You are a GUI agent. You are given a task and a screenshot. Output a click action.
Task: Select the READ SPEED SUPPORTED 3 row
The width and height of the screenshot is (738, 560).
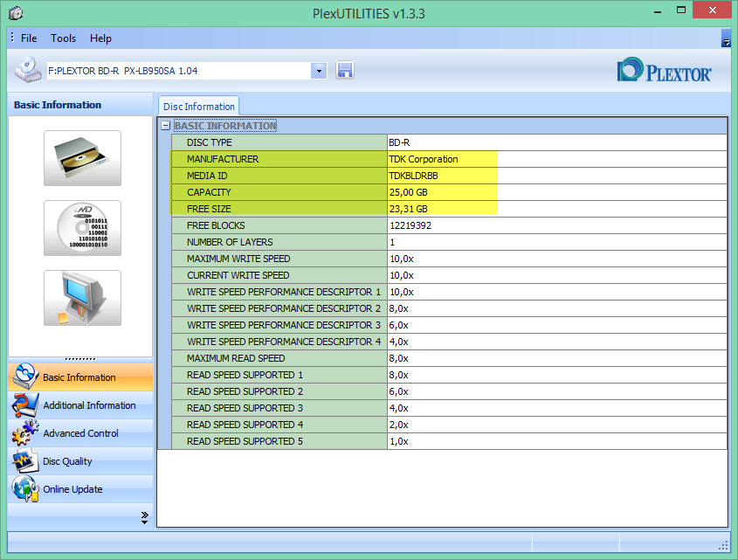(449, 408)
